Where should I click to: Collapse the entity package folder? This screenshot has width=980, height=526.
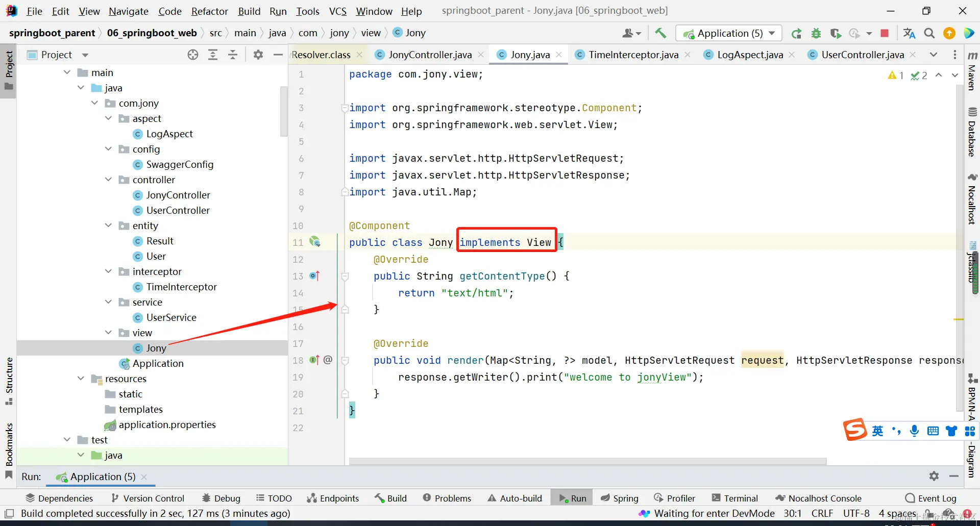coord(108,226)
